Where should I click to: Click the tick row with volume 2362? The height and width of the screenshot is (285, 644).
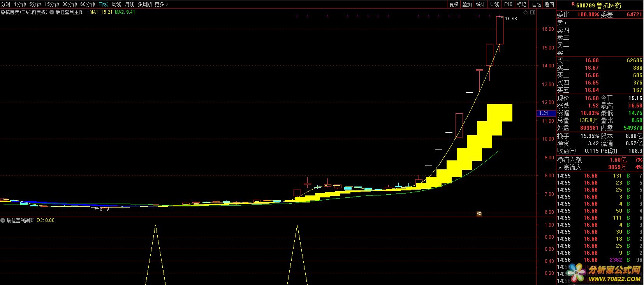tap(600, 260)
